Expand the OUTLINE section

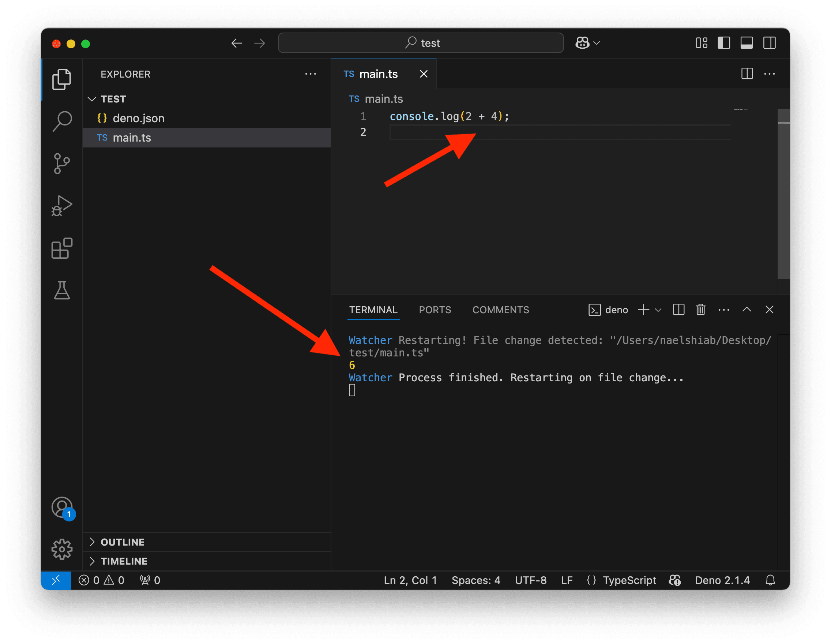(x=207, y=542)
